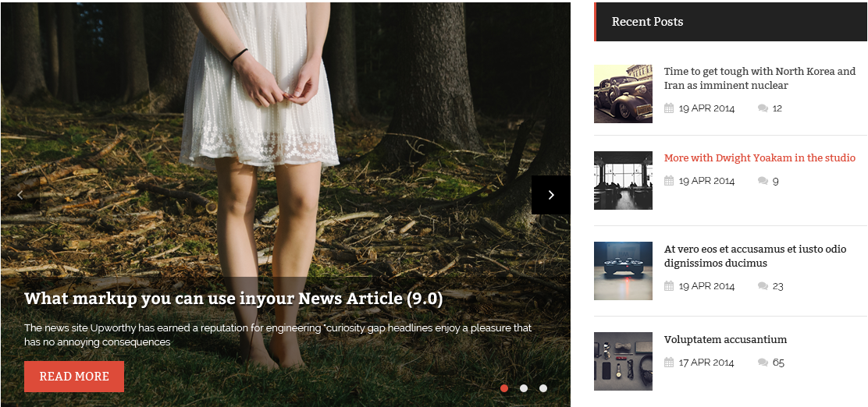Click the comment bubble icon showing 12 comments
The height and width of the screenshot is (407, 868).
pyautogui.click(x=763, y=108)
